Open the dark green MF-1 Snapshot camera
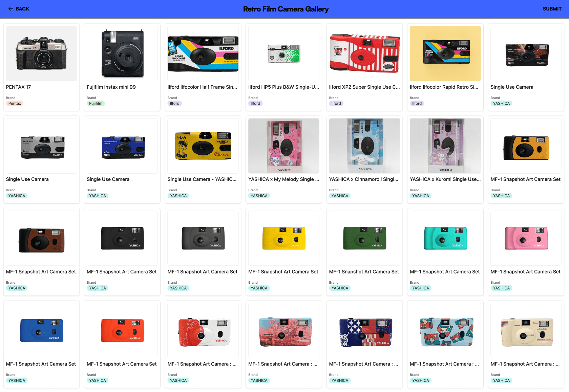 tap(365, 238)
